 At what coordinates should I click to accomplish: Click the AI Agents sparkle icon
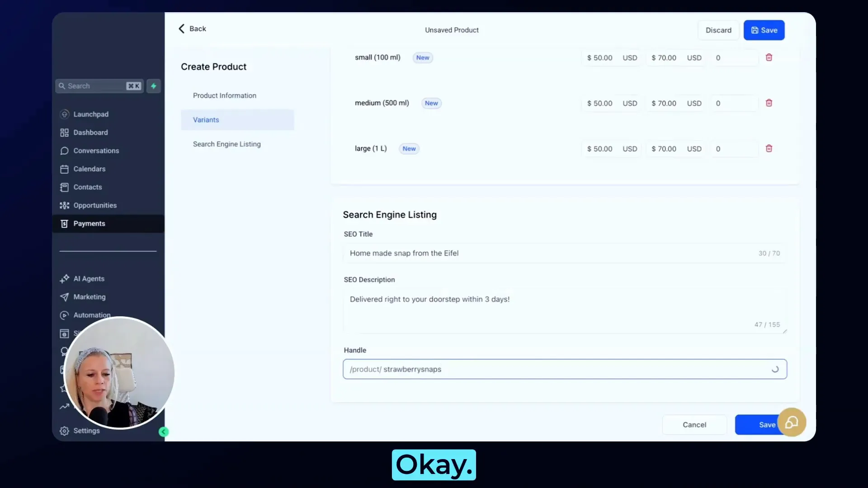[x=64, y=279]
